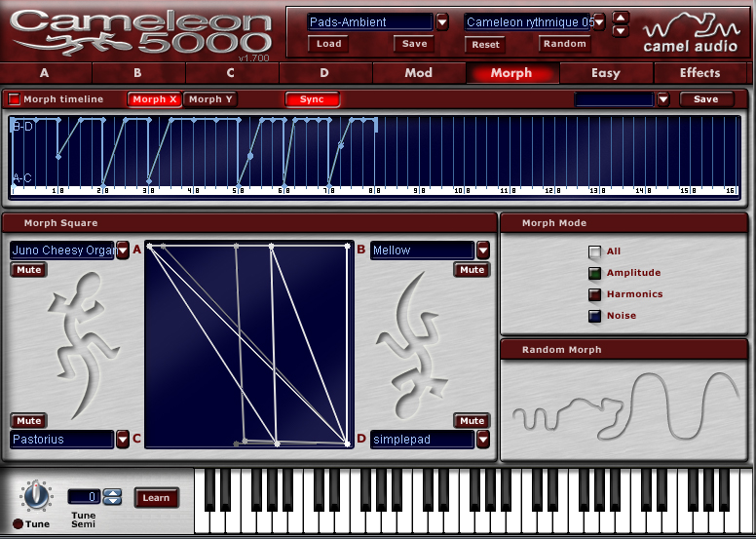Click the preset Save button
The height and width of the screenshot is (539, 756).
pyautogui.click(x=415, y=44)
